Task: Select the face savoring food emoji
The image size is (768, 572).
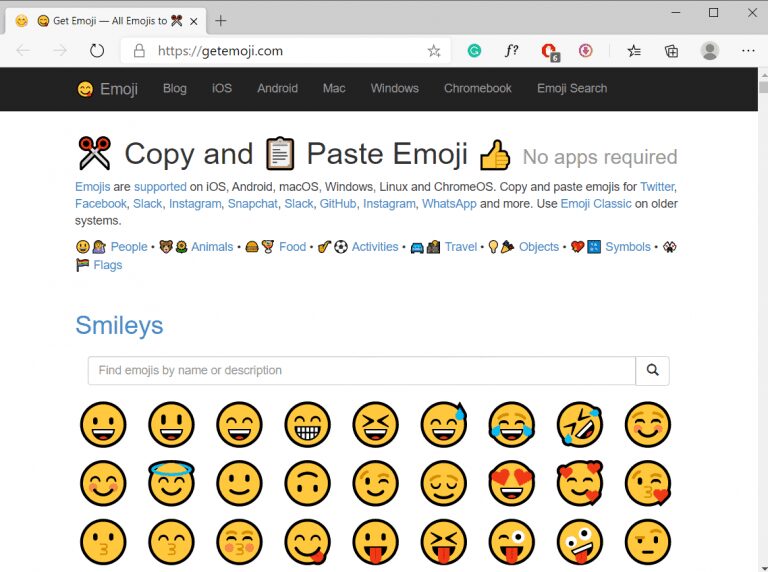Action: click(x=307, y=542)
